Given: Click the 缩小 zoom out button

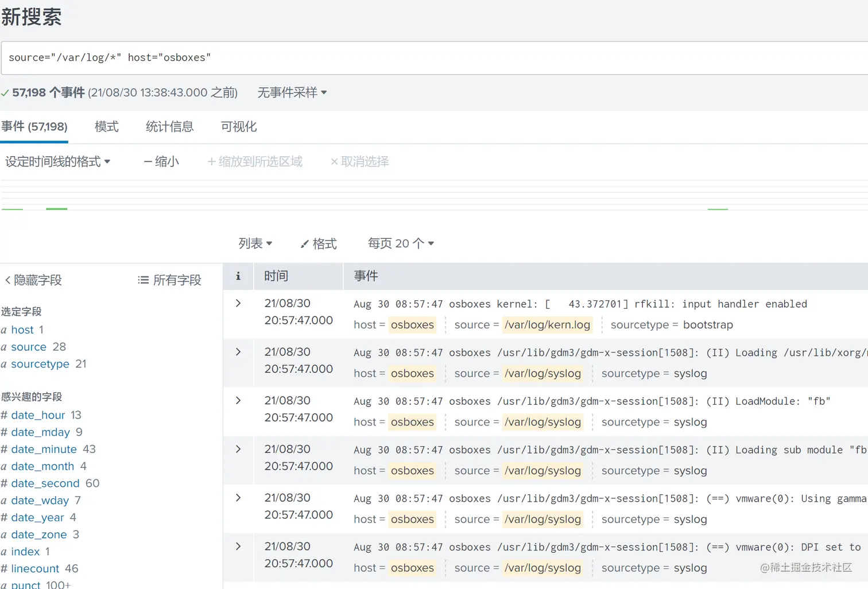Looking at the screenshot, I should 161,161.
